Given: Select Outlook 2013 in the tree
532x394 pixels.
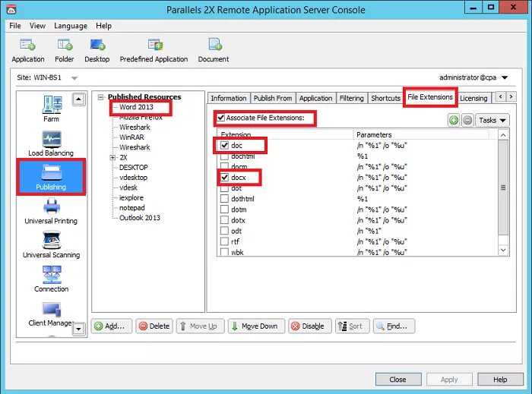Looking at the screenshot, I should tap(140, 218).
